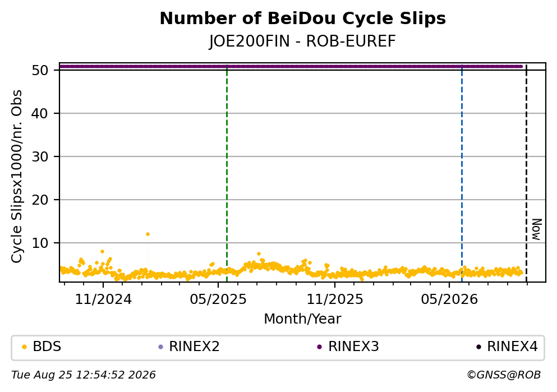Click the highest orange point near 12
This screenshot has height=392, width=557.
(148, 234)
